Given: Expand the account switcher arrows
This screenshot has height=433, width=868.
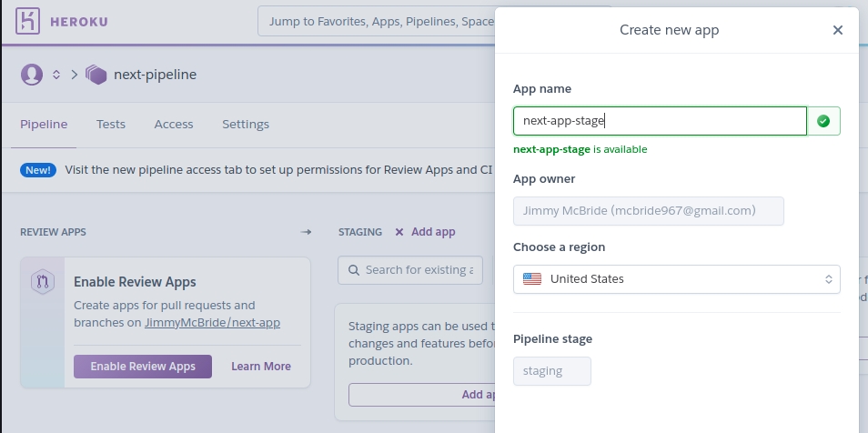Looking at the screenshot, I should pyautogui.click(x=56, y=75).
